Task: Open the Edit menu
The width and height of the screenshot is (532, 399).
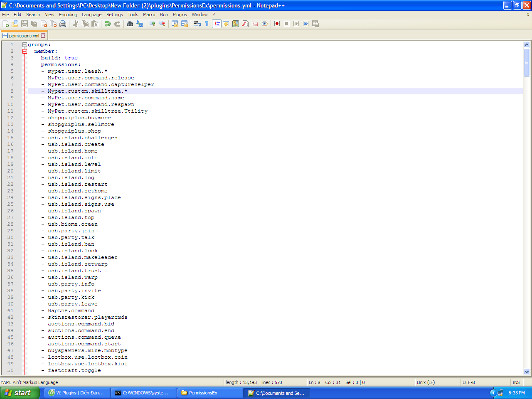Action: pyautogui.click(x=17, y=15)
